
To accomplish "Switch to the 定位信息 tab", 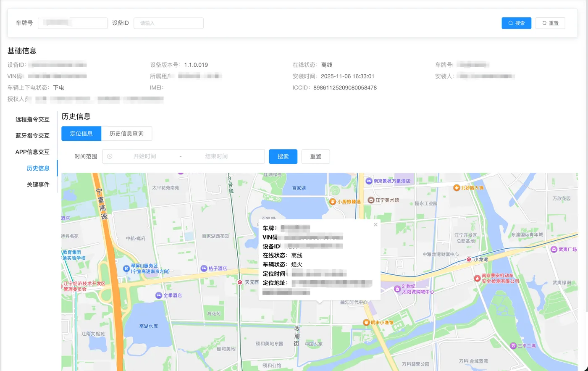I will point(81,134).
